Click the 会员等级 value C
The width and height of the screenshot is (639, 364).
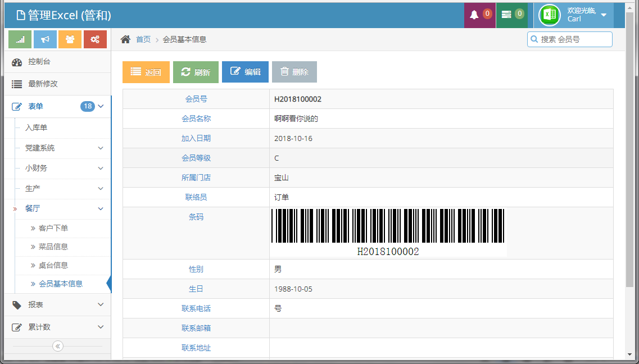click(x=277, y=158)
